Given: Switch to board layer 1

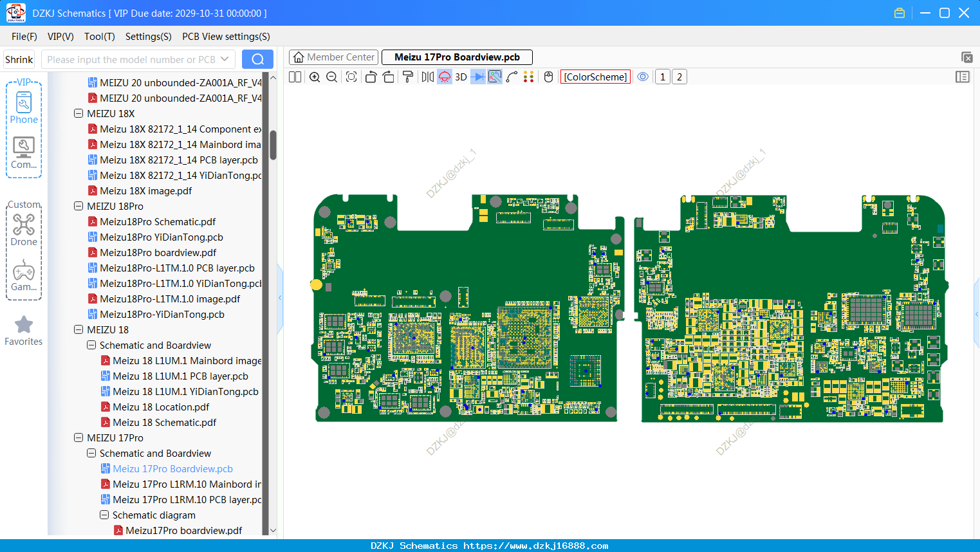Looking at the screenshot, I should tap(663, 77).
